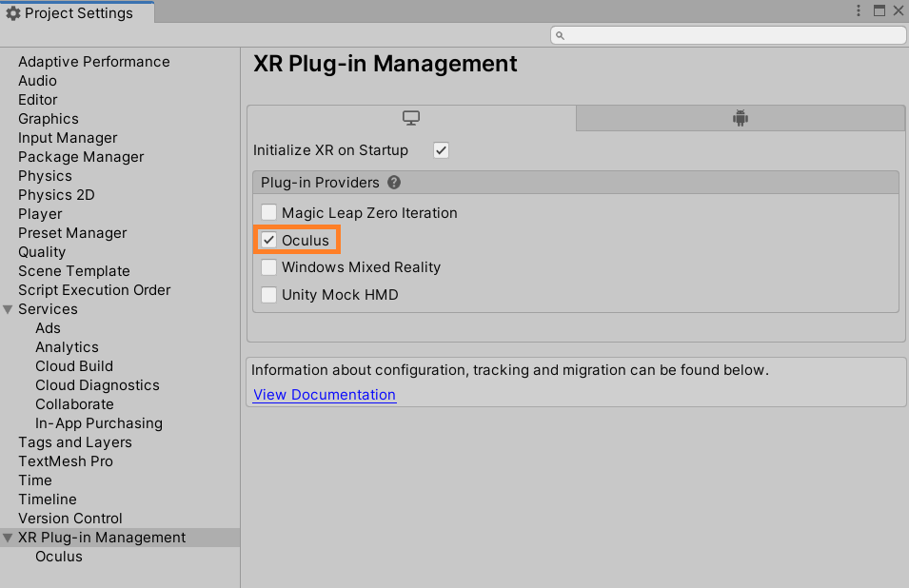909x588 pixels.
Task: Switch to the desktop platform tab
Action: (x=411, y=118)
